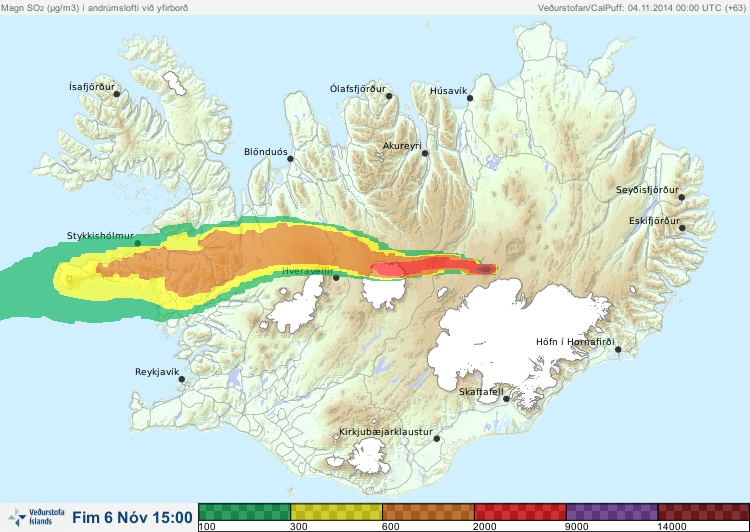Click the Höfn í Hornafirði marker dot
This screenshot has height=532, width=750.
pos(618,350)
